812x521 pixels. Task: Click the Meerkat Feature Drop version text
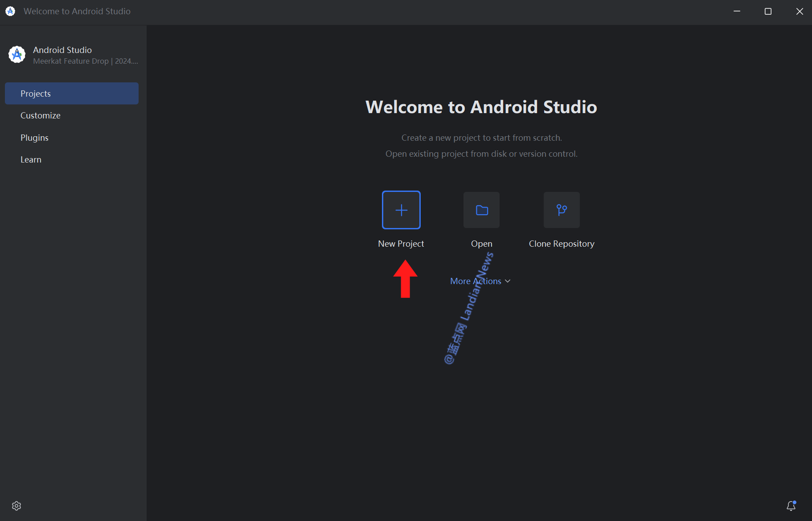point(86,61)
